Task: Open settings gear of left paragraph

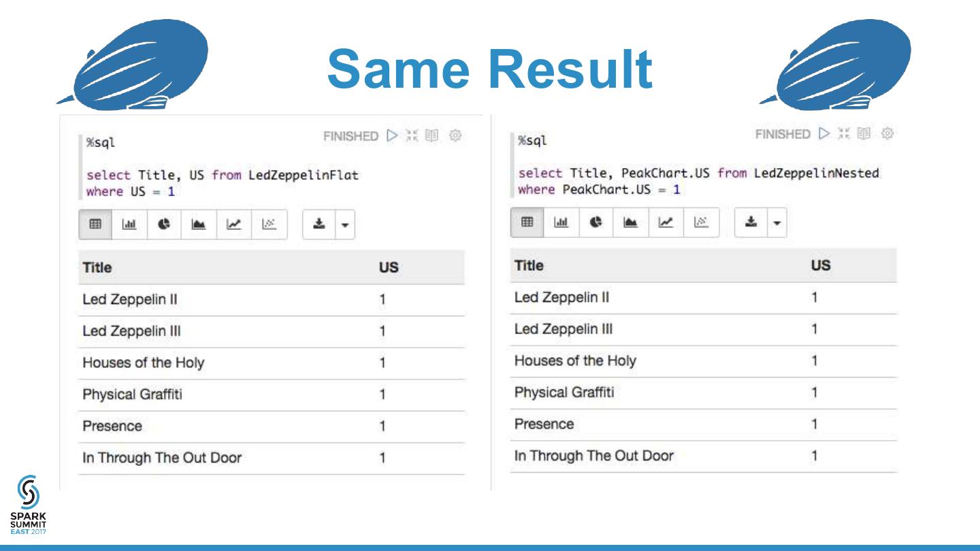Action: tap(455, 135)
